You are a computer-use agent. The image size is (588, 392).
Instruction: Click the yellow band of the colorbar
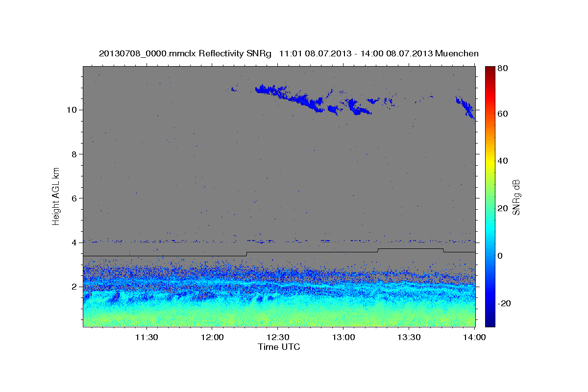(490, 162)
